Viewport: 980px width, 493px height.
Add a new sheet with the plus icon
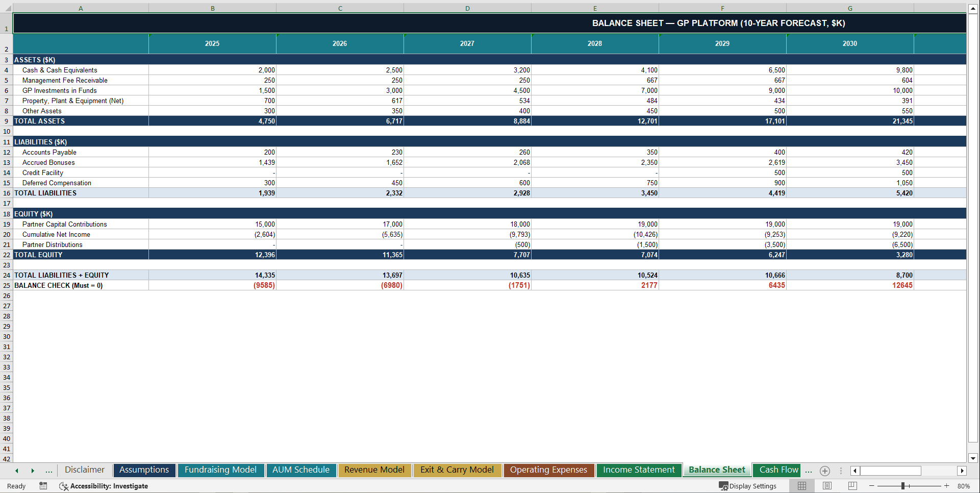click(824, 471)
